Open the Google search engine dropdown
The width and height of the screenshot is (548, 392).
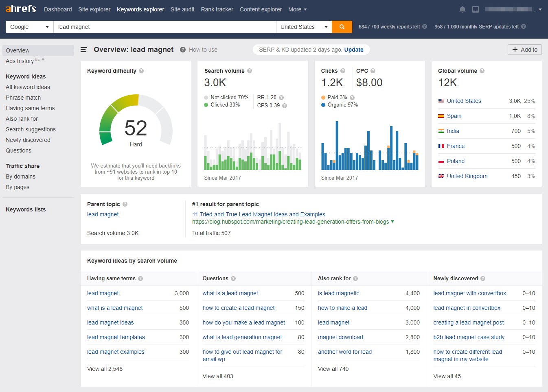tap(30, 27)
